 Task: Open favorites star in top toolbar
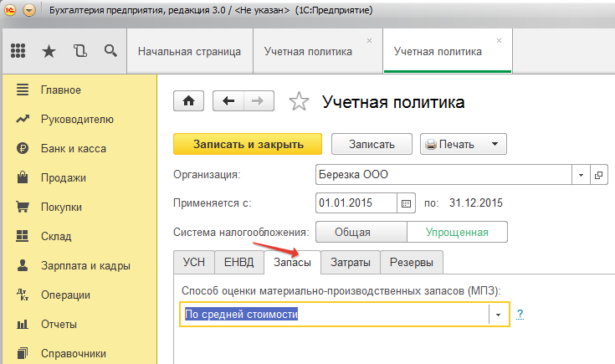click(49, 51)
